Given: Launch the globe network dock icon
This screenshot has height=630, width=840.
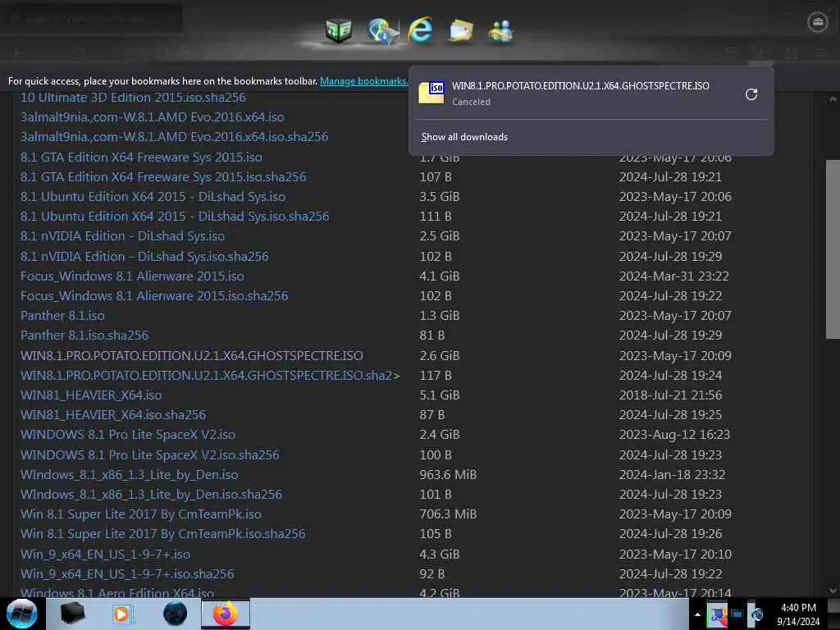Looking at the screenshot, I should tap(382, 30).
